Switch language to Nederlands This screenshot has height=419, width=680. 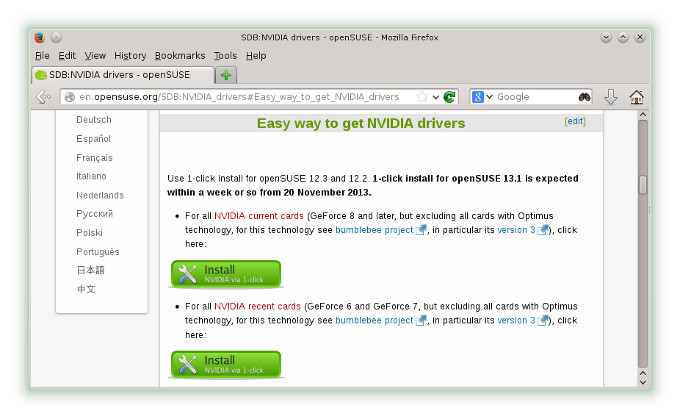click(x=100, y=196)
